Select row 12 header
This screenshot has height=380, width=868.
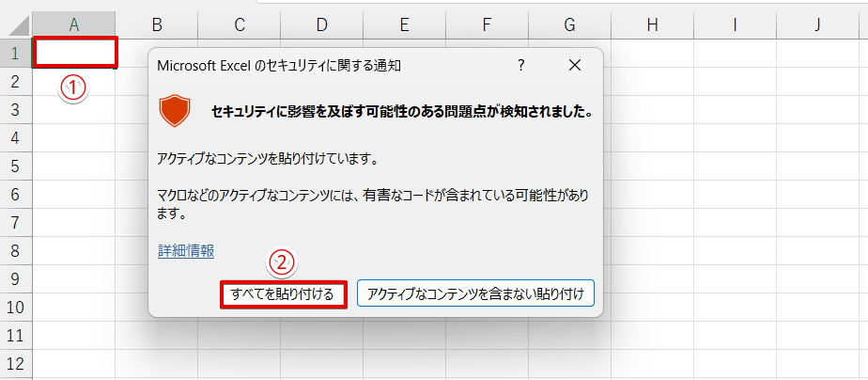16,364
